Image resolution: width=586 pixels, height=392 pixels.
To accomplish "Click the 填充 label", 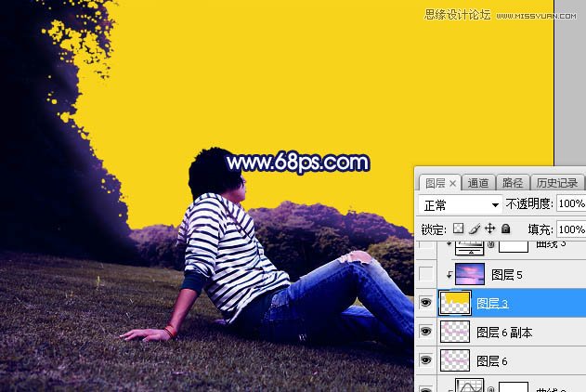I will 540,229.
